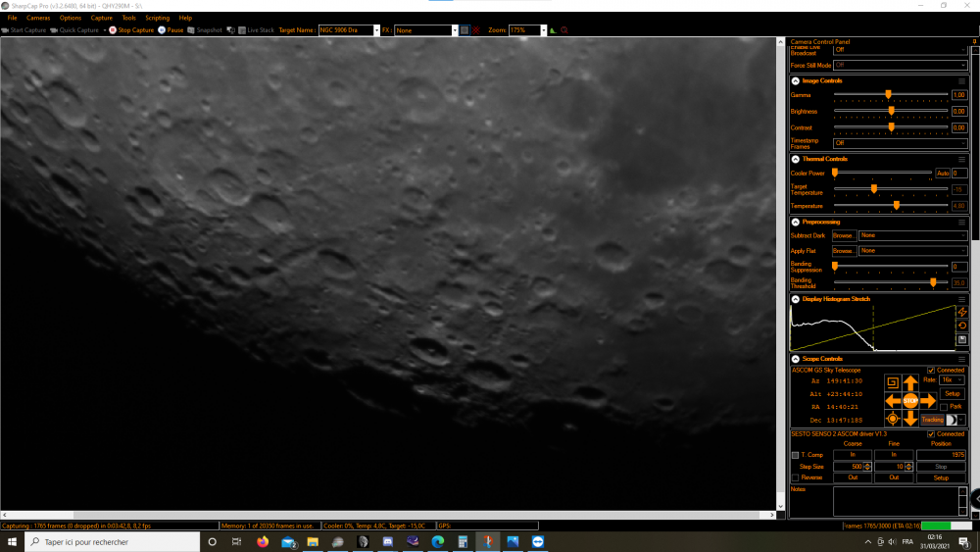Open the Target Name dropdown
The image size is (980, 552).
[376, 30]
